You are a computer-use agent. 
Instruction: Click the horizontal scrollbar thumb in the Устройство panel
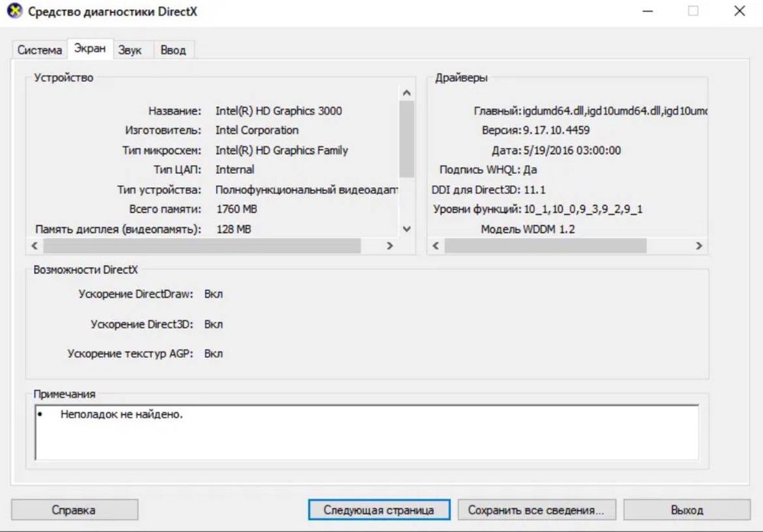[202, 246]
